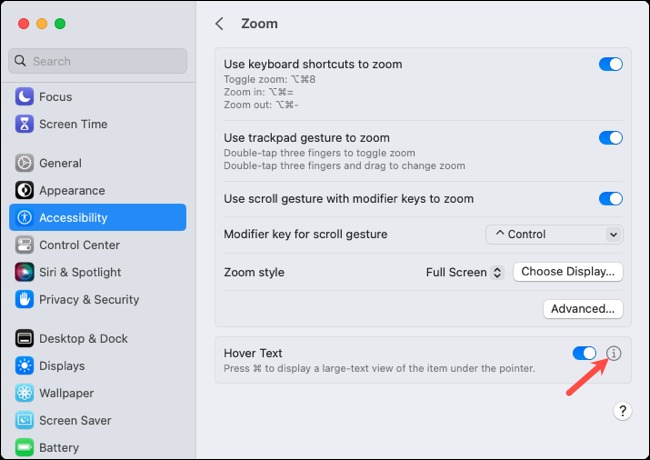Turn off trackpad gesture to zoom
The image size is (650, 460).
611,138
